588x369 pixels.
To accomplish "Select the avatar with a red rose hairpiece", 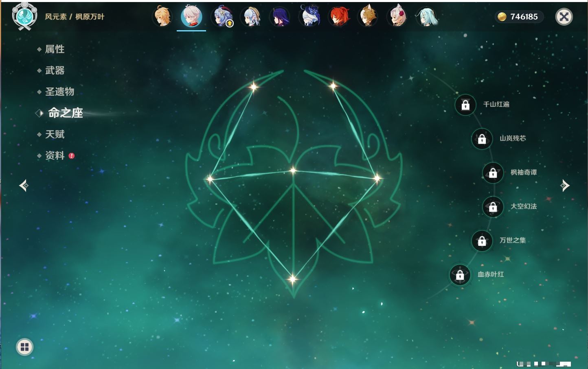I will [x=397, y=17].
